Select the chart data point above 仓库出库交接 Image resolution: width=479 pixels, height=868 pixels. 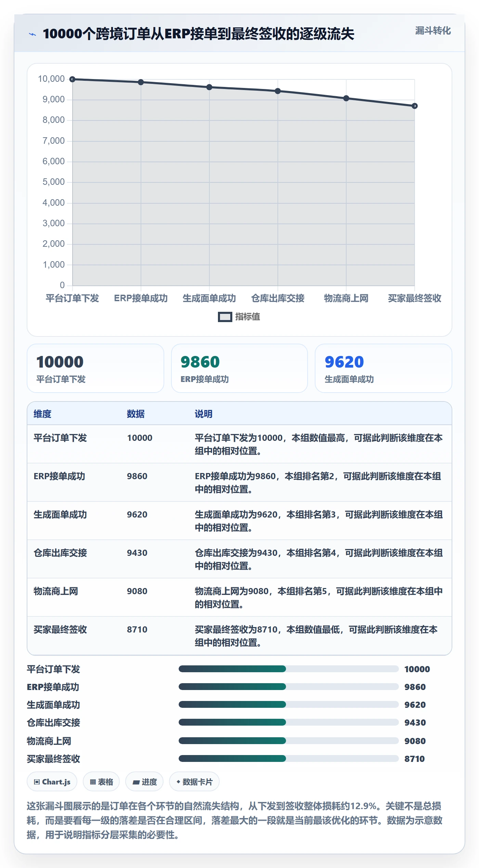(x=278, y=91)
